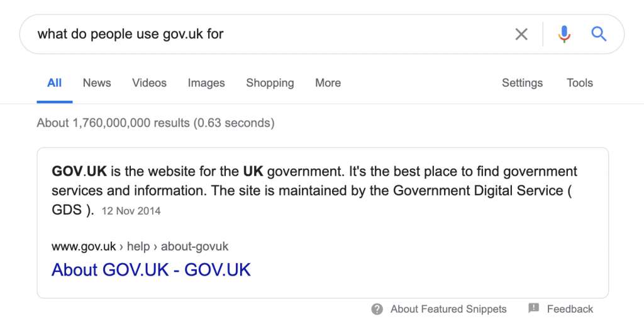Click the featured snippet description about GOV.UK

click(314, 190)
